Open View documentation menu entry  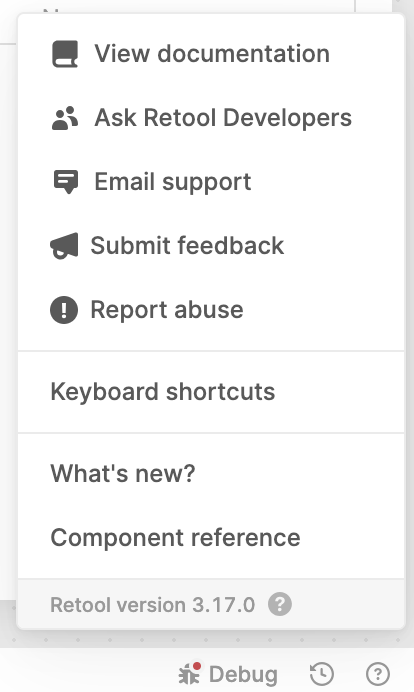coord(211,54)
